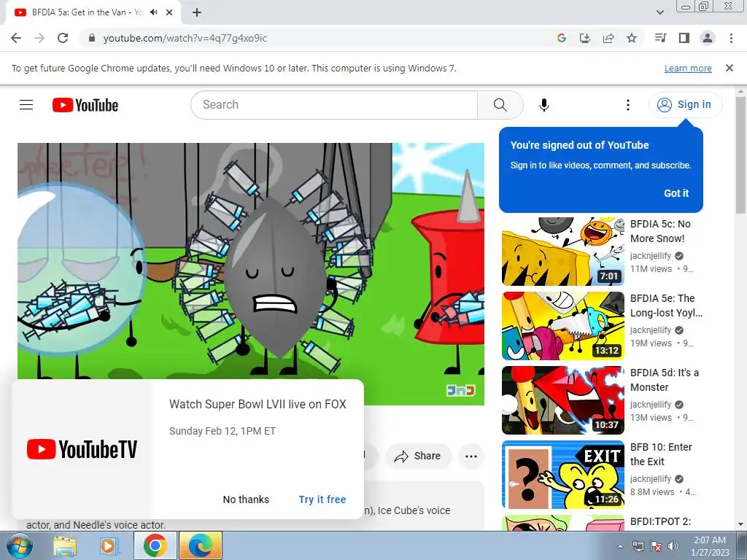This screenshot has height=560, width=747.
Task: Mute the tab using the speaker icon
Action: tap(153, 12)
